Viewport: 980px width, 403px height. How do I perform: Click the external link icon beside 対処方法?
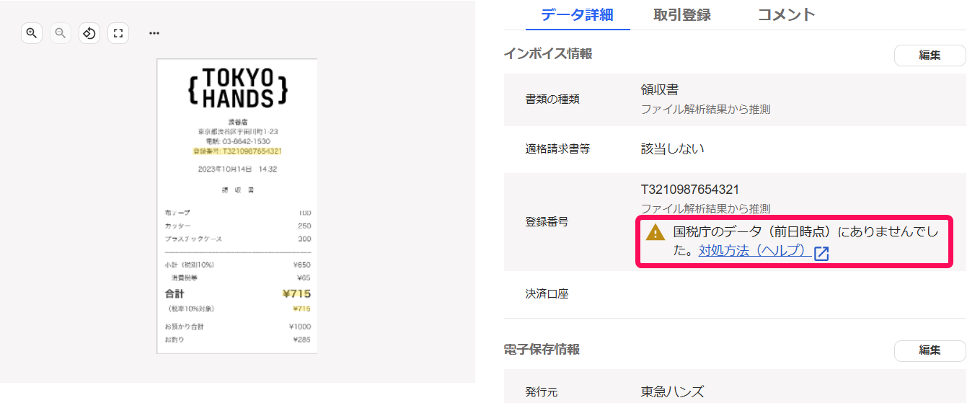pyautogui.click(x=821, y=253)
